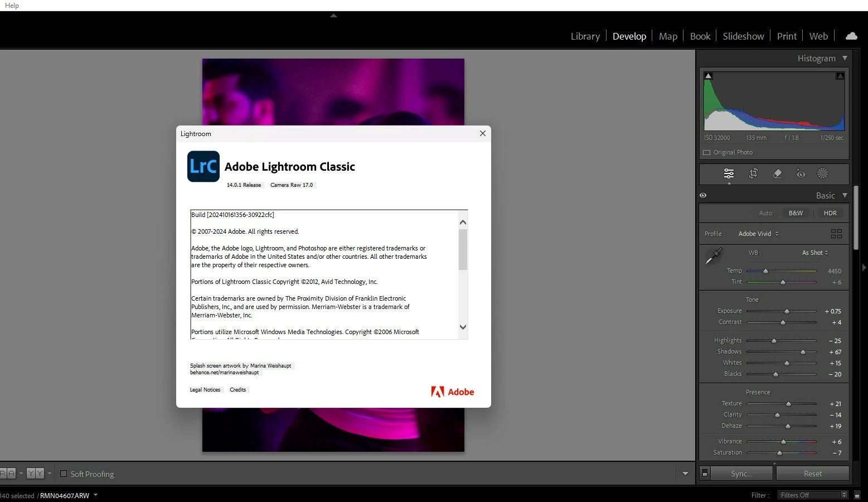Click the Lightroom Classic LrC logo
The width and height of the screenshot is (868, 502).
pyautogui.click(x=203, y=166)
